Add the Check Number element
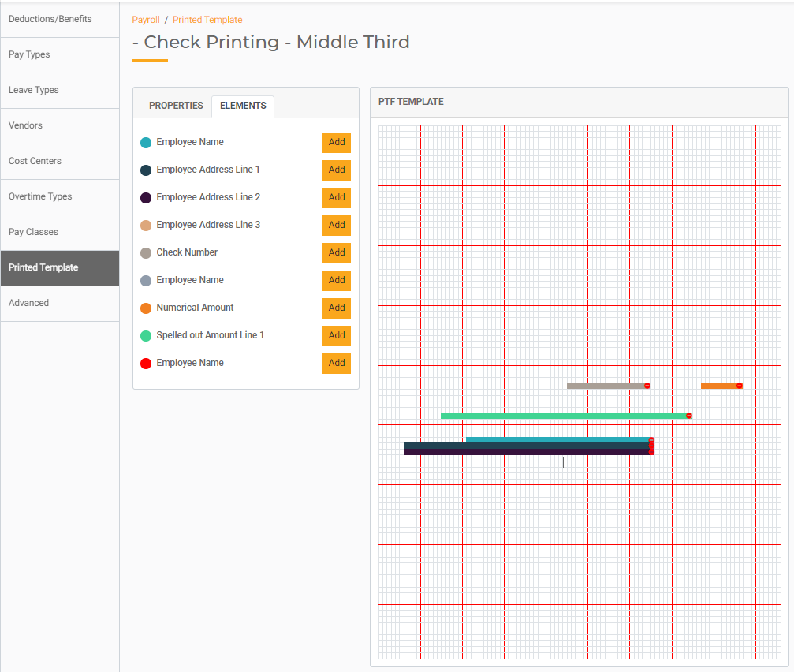Viewport: 794px width, 672px height. point(336,252)
